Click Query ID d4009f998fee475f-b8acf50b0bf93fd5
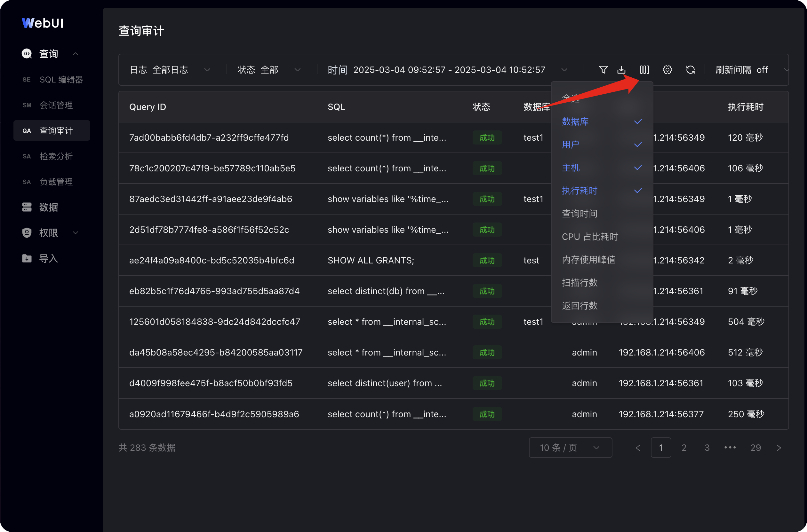The image size is (807, 532). coord(211,383)
